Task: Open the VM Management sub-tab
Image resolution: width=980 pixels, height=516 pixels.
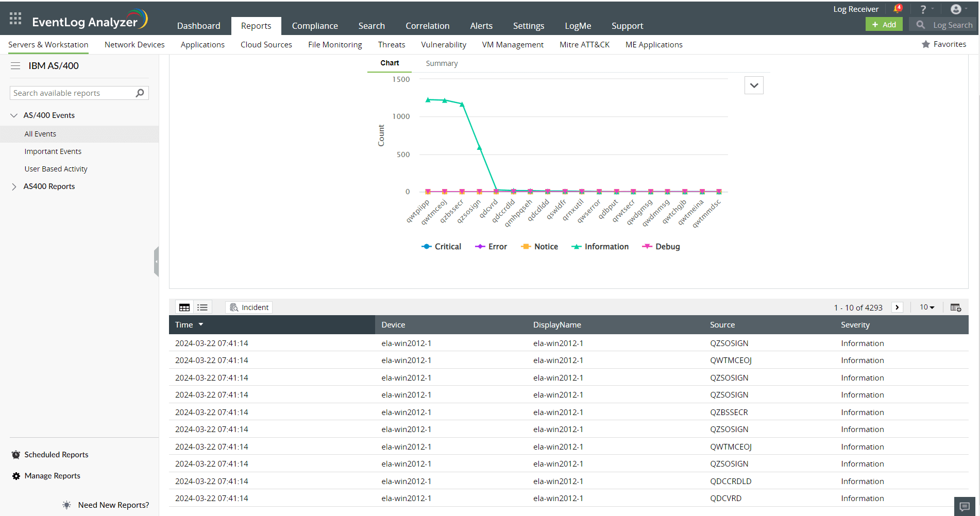Action: click(513, 45)
